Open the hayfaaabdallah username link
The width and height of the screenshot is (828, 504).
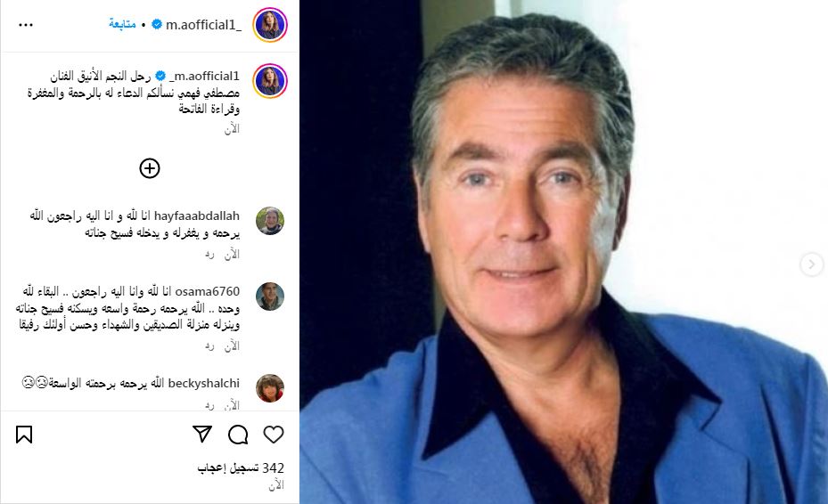(x=197, y=215)
